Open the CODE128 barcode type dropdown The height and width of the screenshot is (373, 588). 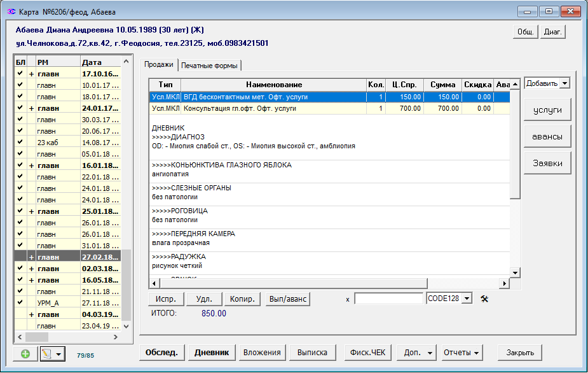467,299
